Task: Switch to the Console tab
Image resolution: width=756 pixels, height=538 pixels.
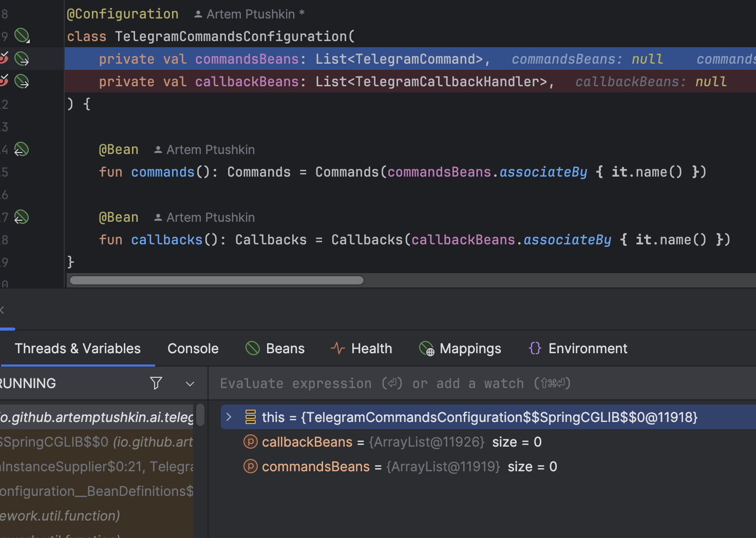Action: (x=193, y=349)
